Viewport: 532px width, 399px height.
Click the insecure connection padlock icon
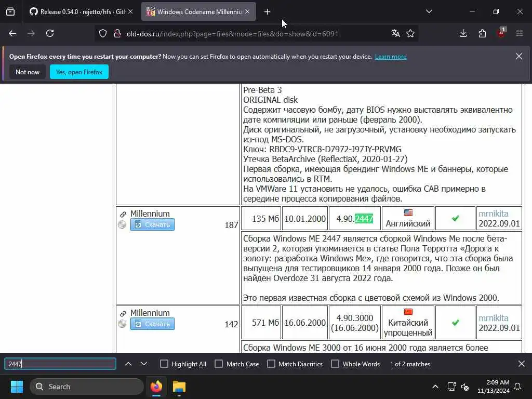point(117,33)
